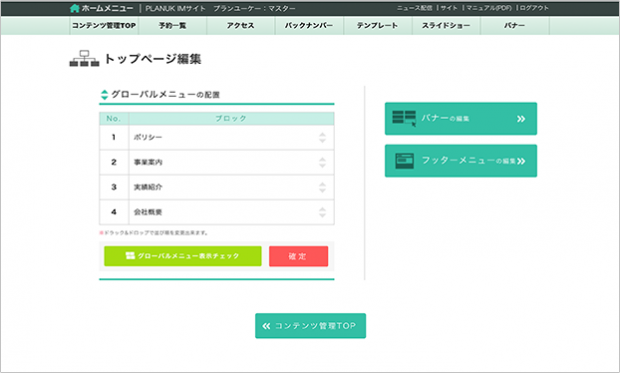The width and height of the screenshot is (620, 373).
Task: Open the 予約一覧 tab
Action: (x=172, y=26)
